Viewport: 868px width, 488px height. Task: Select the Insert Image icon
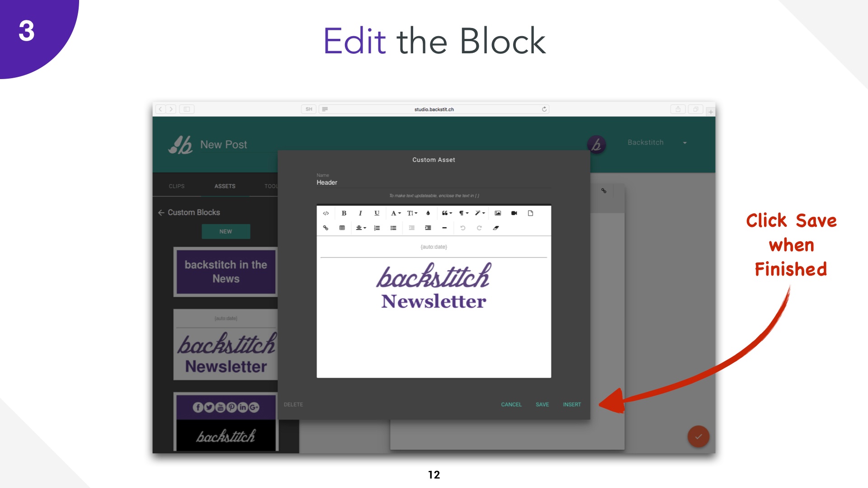click(498, 214)
